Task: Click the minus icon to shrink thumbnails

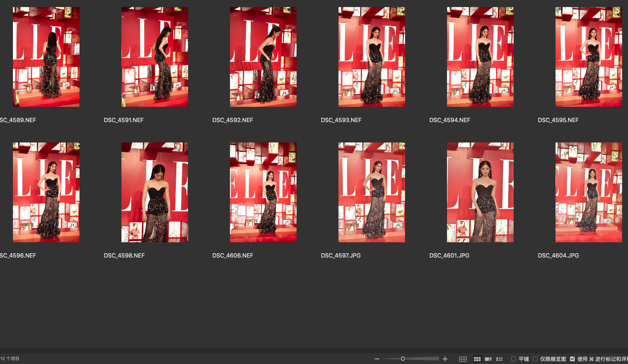Action: (x=376, y=359)
